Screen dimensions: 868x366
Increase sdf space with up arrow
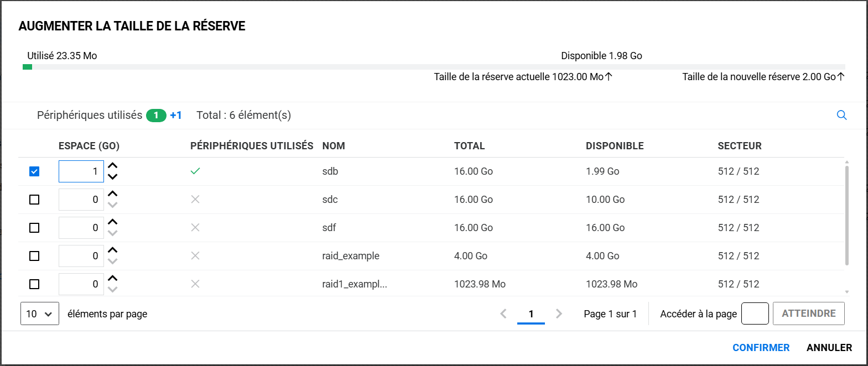click(x=112, y=222)
